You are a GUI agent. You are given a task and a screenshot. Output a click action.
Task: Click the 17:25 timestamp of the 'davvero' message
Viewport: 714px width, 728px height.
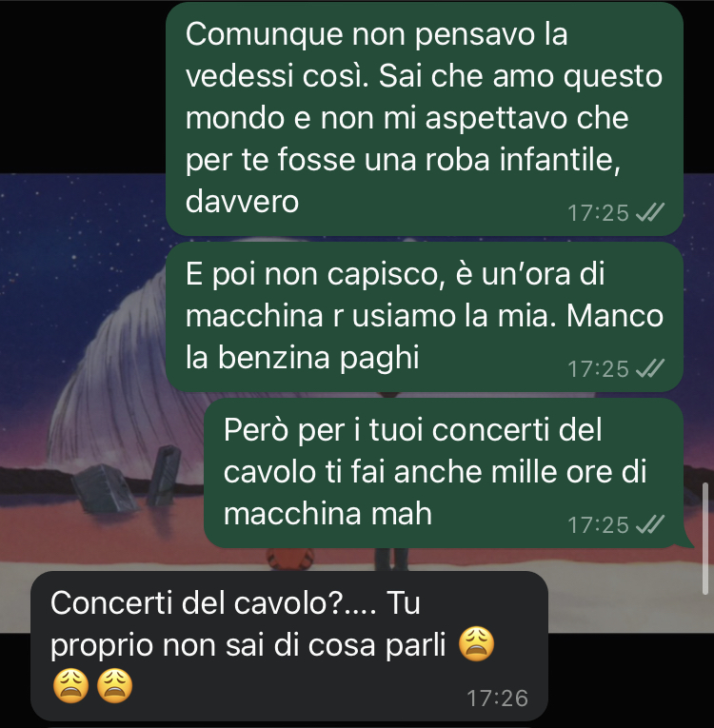[598, 213]
